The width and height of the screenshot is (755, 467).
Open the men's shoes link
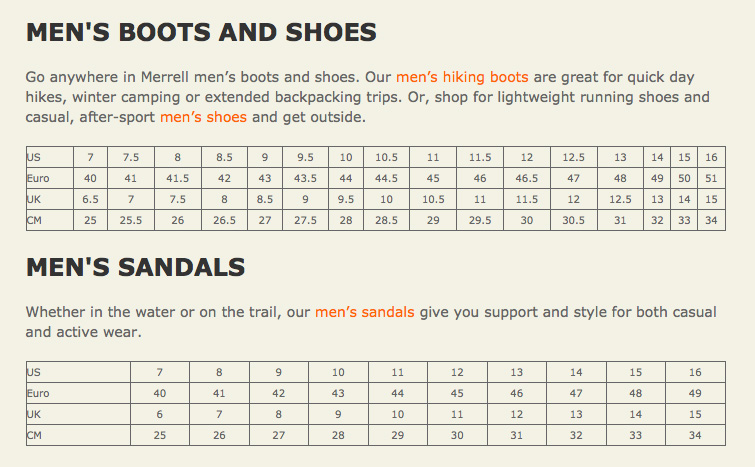(203, 117)
